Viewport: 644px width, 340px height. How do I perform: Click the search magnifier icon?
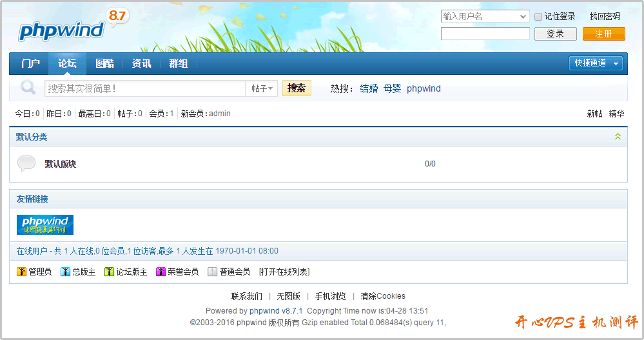coord(28,88)
